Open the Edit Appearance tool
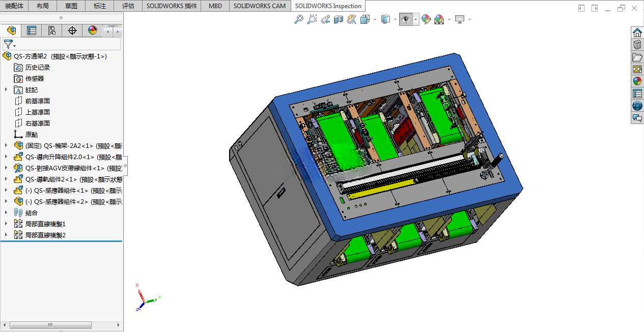The height and width of the screenshot is (332, 644). (426, 19)
